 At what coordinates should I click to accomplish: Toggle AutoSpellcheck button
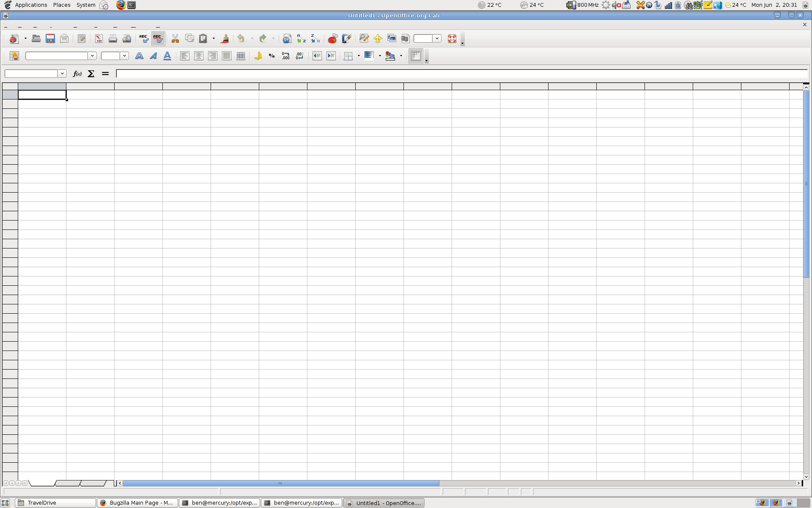tap(158, 39)
